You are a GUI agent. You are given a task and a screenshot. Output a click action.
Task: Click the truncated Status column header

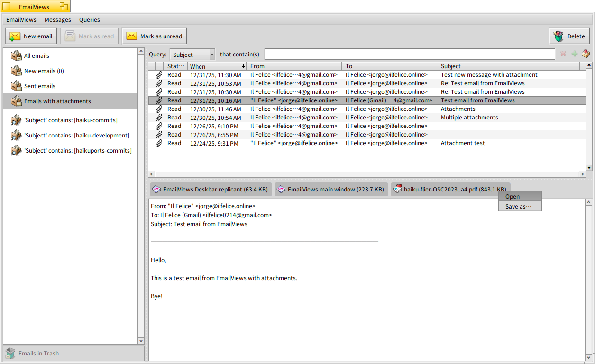(x=176, y=66)
